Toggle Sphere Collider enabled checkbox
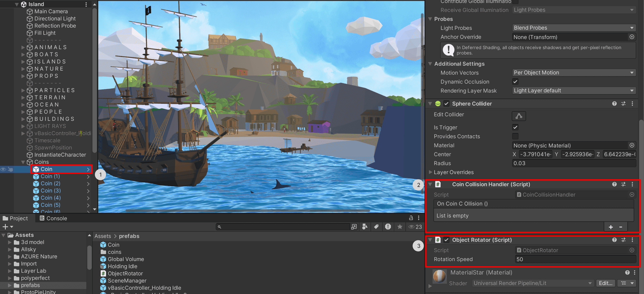Image resolution: width=644 pixels, height=294 pixels. click(x=446, y=103)
